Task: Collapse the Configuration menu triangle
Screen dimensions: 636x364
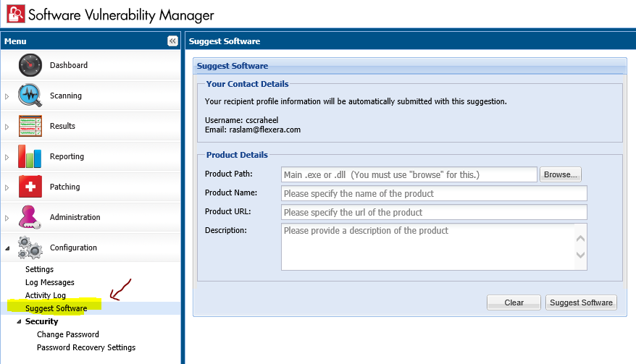Action: [x=7, y=248]
